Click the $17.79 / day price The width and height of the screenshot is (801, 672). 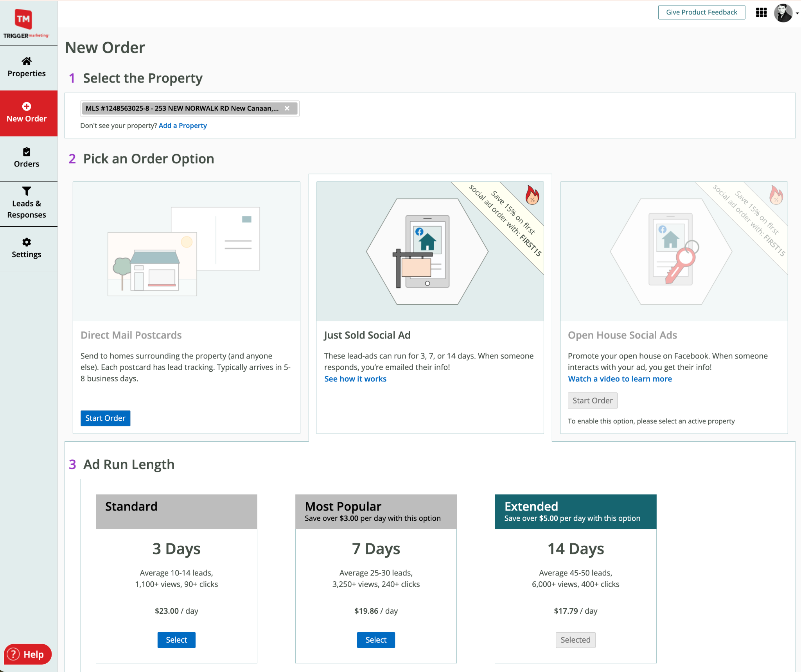click(x=575, y=611)
